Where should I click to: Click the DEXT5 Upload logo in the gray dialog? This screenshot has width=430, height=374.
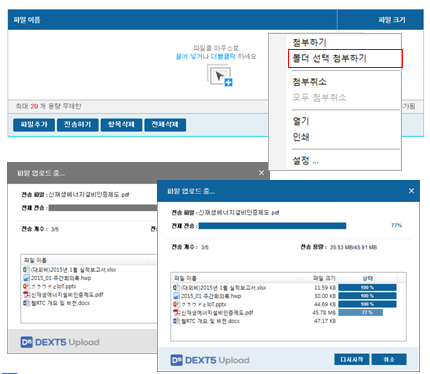pyautogui.click(x=60, y=342)
